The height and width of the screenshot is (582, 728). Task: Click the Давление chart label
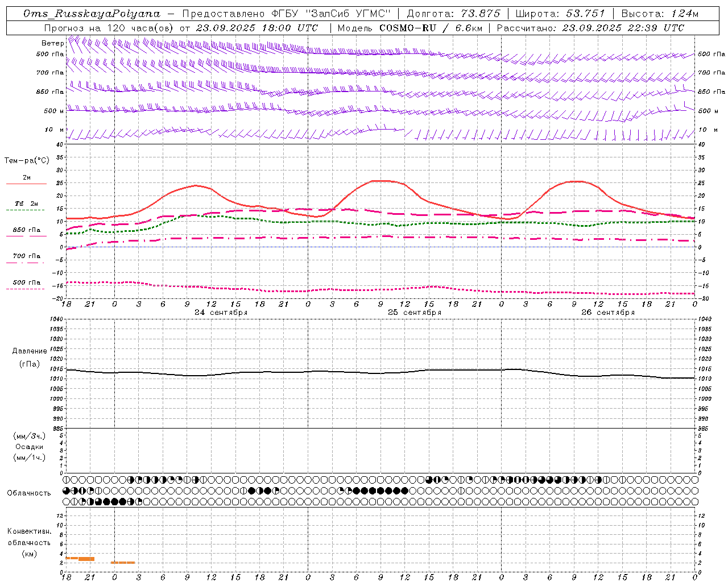[x=30, y=351]
